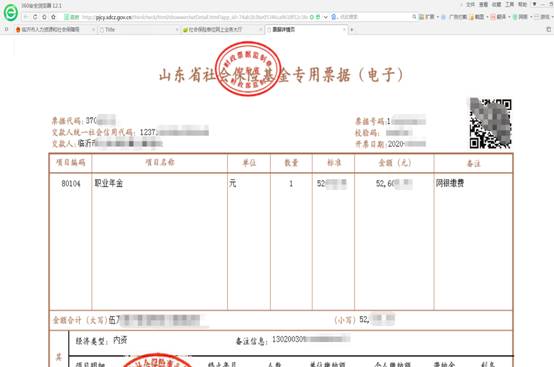Expand the dropdown arrow next to 扩展
This screenshot has width=554, height=367.
pyautogui.click(x=437, y=17)
